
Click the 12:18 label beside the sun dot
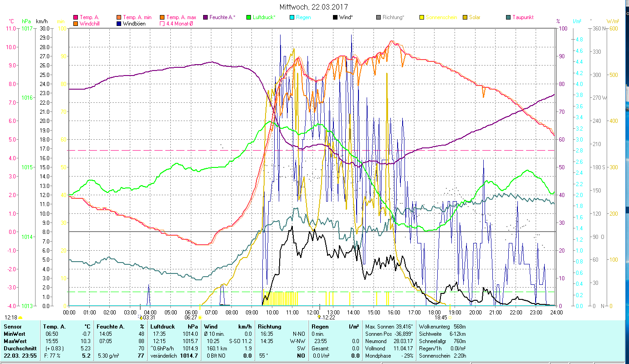pos(11,318)
